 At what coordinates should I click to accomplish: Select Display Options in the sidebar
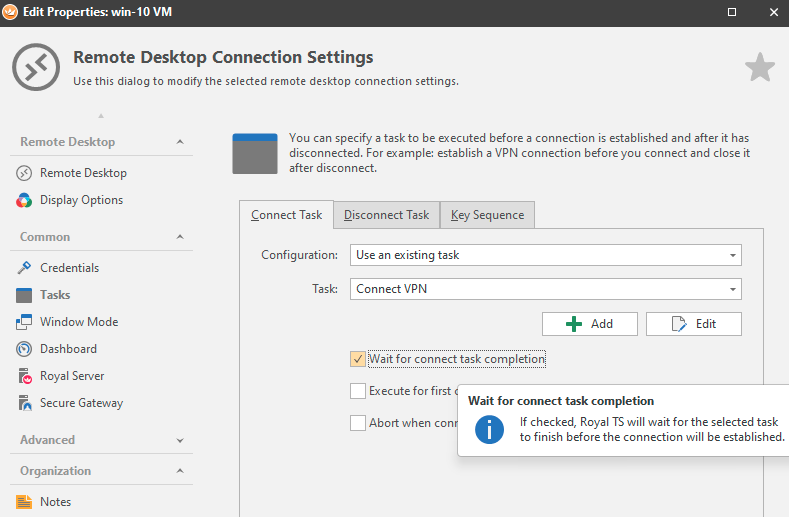pos(81,200)
